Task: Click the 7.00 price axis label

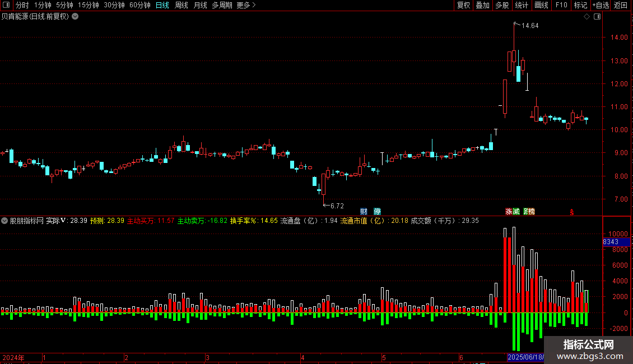Action: click(x=621, y=199)
